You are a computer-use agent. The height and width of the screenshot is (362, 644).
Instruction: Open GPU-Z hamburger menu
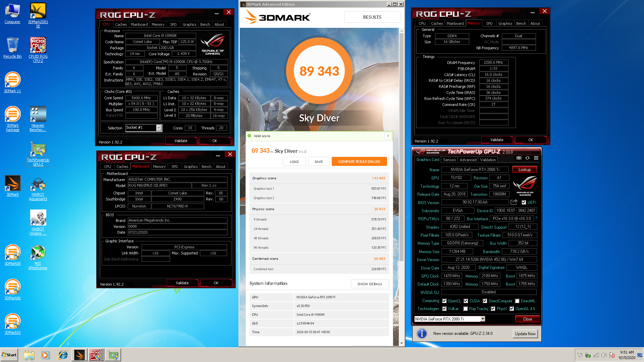point(536,158)
